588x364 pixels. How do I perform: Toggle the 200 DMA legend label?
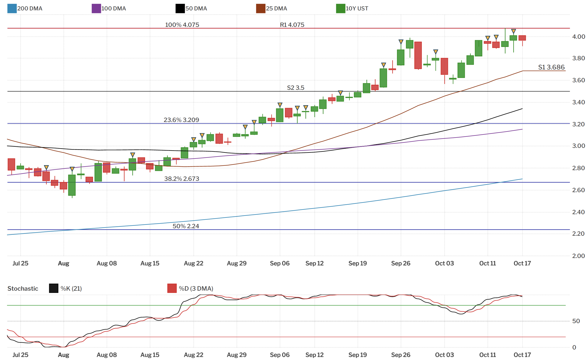(x=30, y=8)
